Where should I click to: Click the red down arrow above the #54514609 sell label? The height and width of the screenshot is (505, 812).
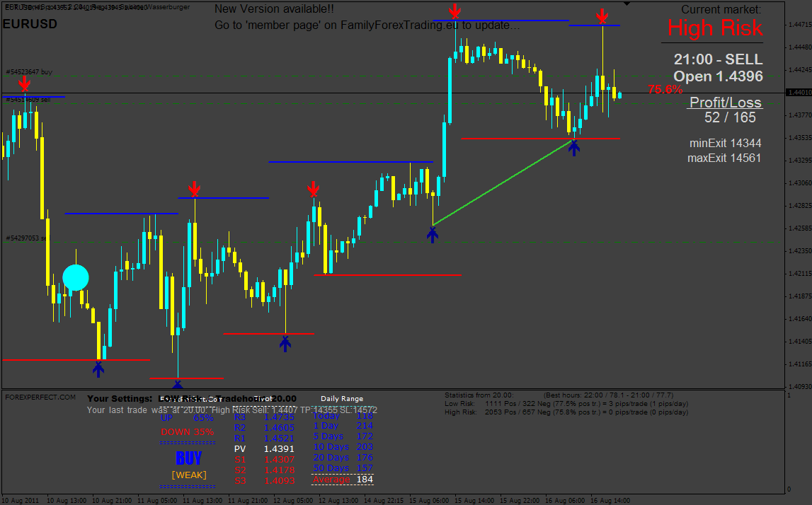[x=24, y=84]
